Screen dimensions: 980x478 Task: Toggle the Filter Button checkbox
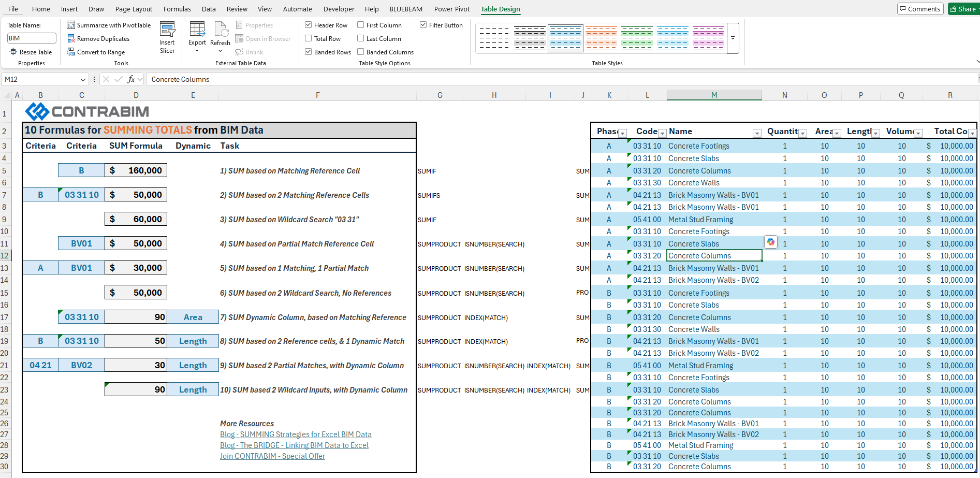tap(423, 25)
